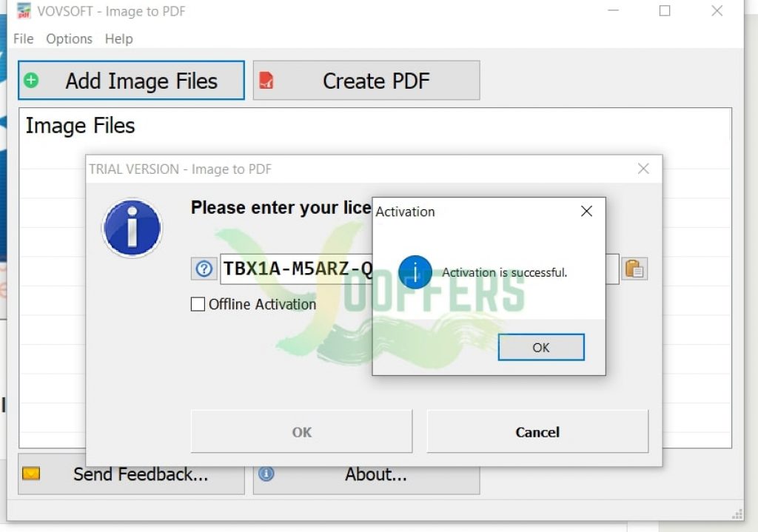Click the paste clipboard icon beside license field
This screenshot has height=532, width=758.
[634, 269]
